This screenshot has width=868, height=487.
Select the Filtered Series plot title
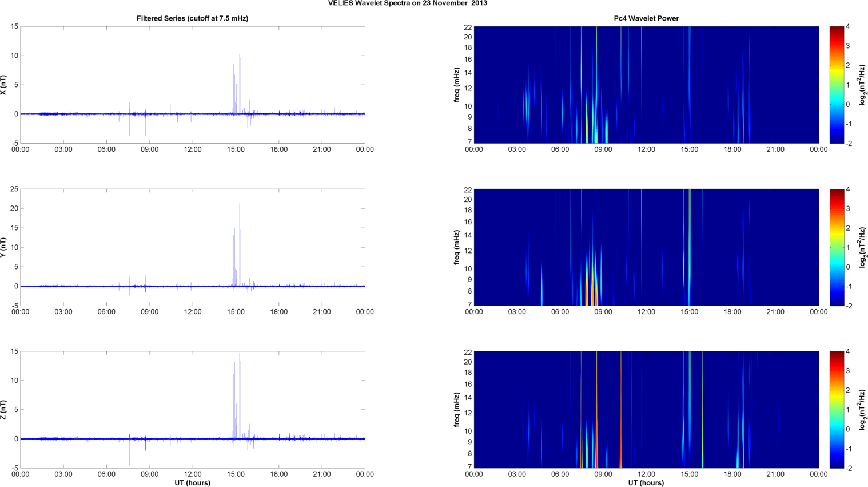pyautogui.click(x=192, y=18)
